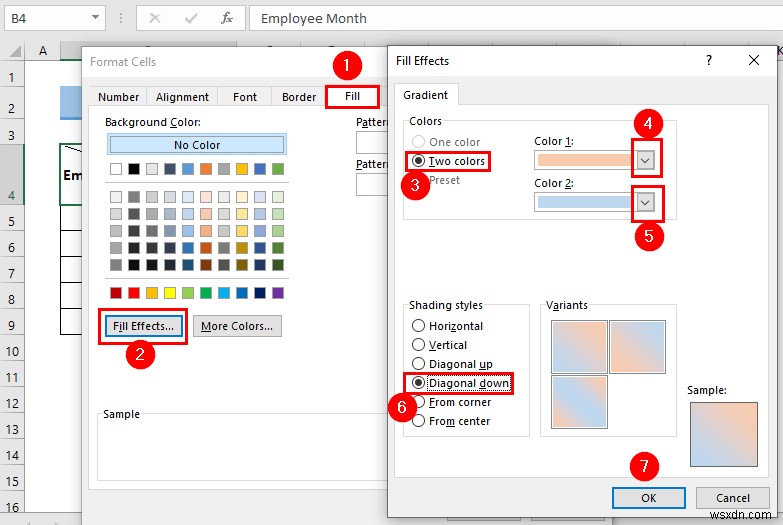Image resolution: width=783 pixels, height=525 pixels.
Task: Pick the standard bright red swatch
Action: click(x=134, y=293)
